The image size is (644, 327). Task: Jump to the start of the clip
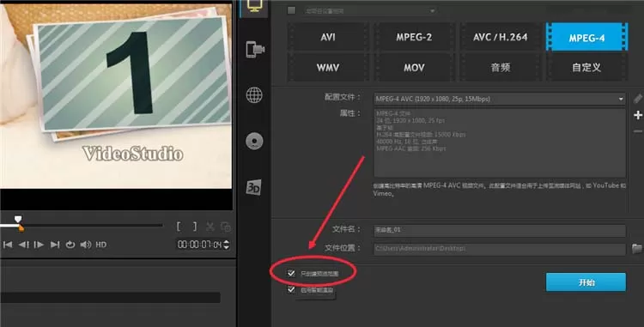coord(8,245)
